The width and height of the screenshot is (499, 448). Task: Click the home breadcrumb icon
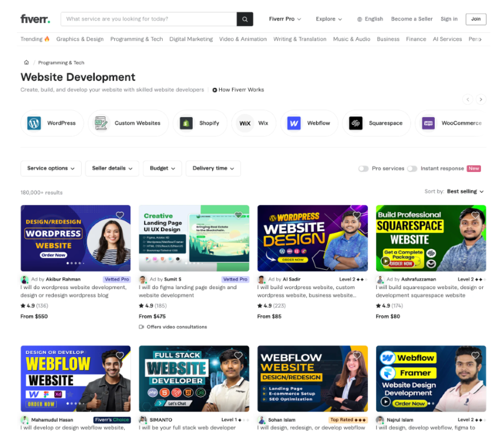pos(26,62)
